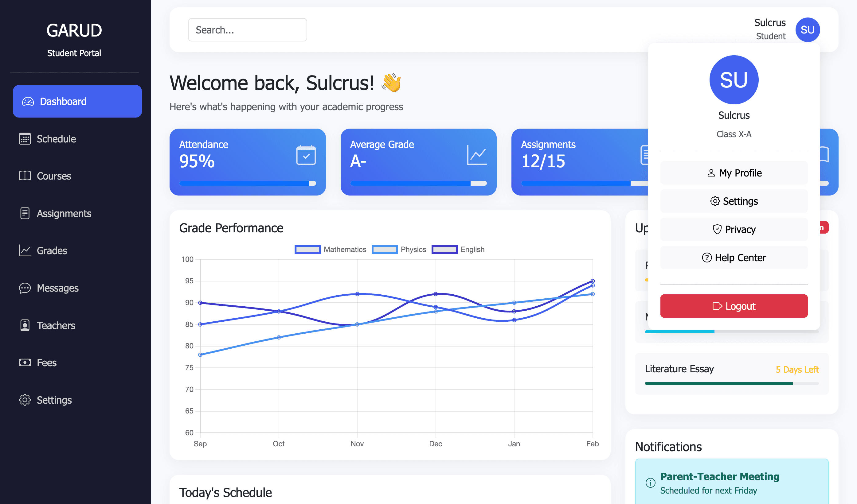The height and width of the screenshot is (504, 857).
Task: Click the line graph icon on Average Grade card
Action: [477, 155]
